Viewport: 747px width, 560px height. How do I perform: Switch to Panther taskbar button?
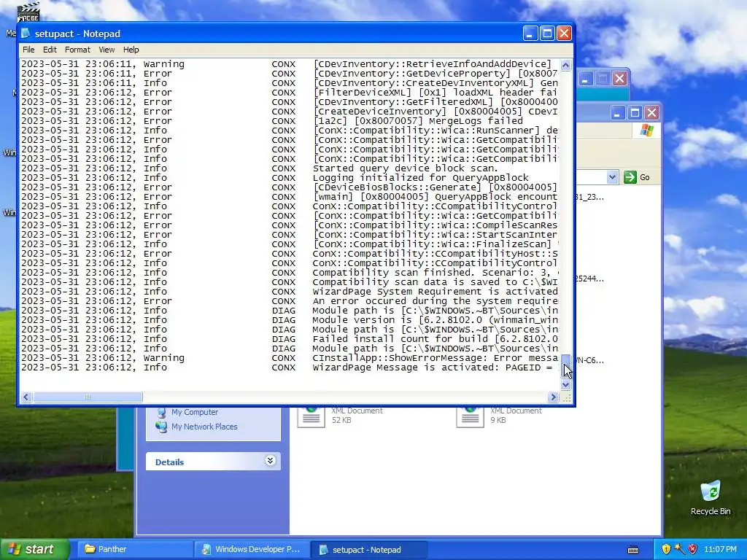[135, 549]
